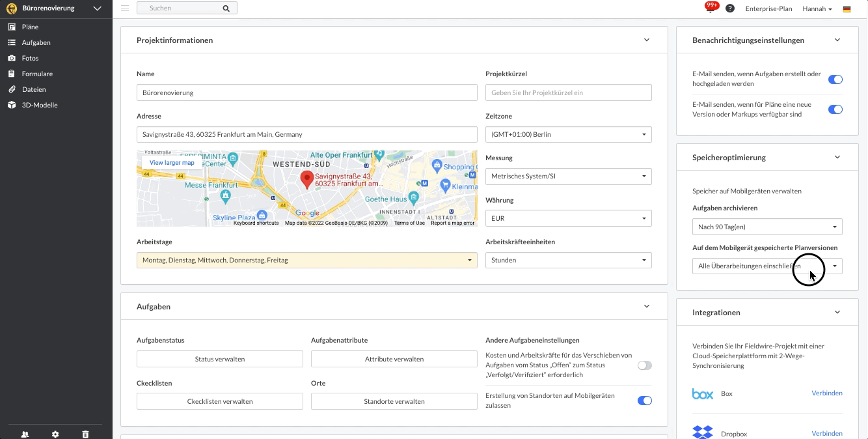
Task: Open the Arbeitstage dropdown
Action: pos(307,260)
